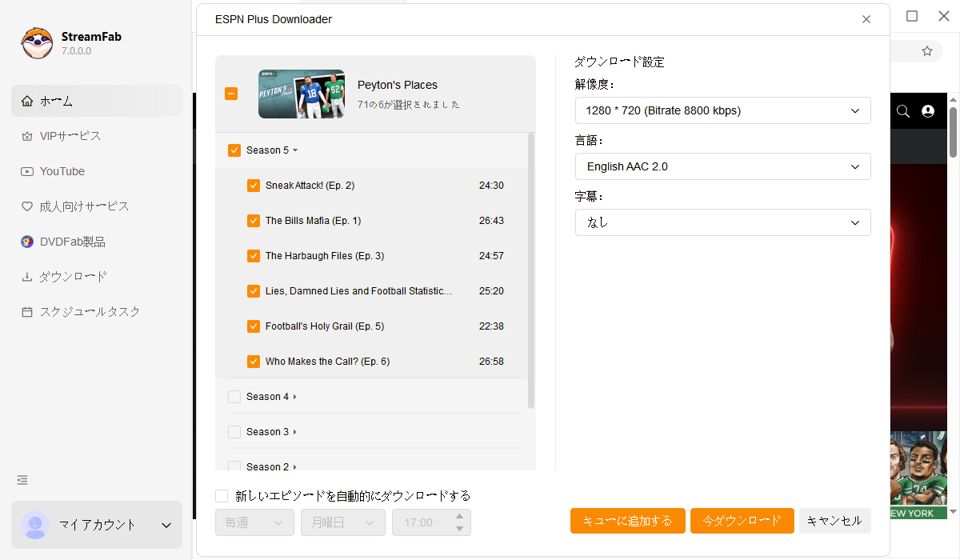
Task: Click the キューに追加する button
Action: (x=627, y=521)
